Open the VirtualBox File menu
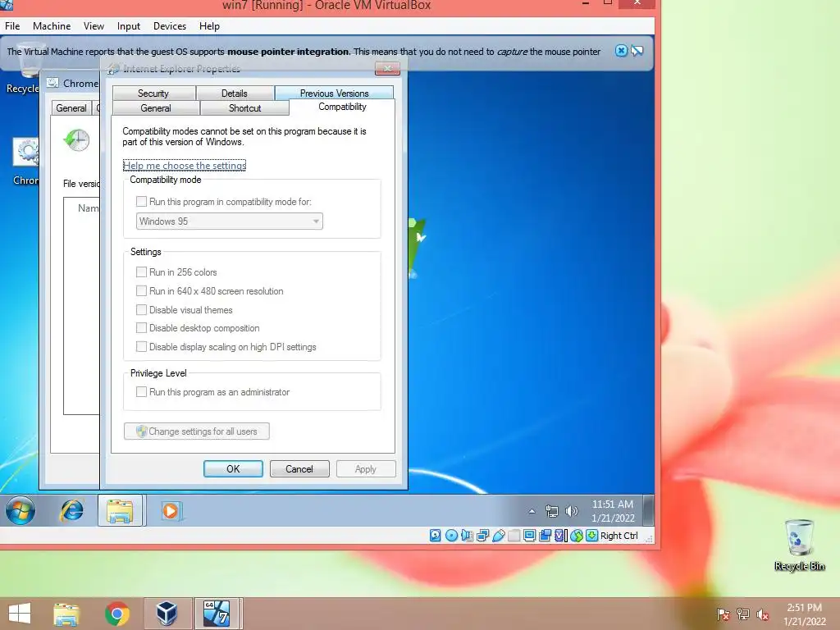 coord(12,25)
